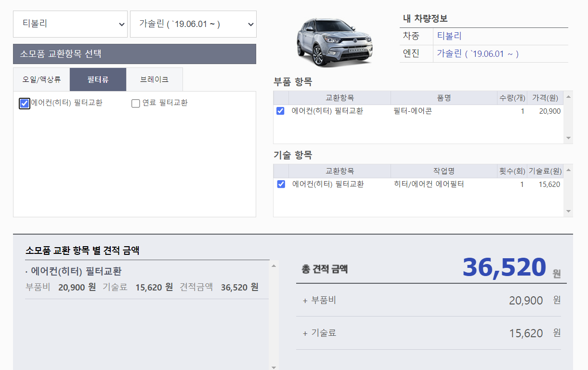Click the 작업명 column header
The image size is (588, 370).
tap(444, 171)
